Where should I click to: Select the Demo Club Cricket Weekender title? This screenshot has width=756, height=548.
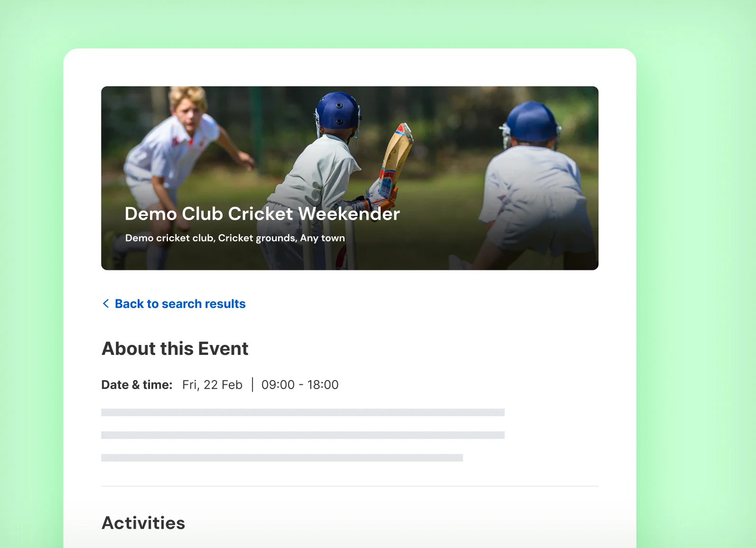click(262, 214)
